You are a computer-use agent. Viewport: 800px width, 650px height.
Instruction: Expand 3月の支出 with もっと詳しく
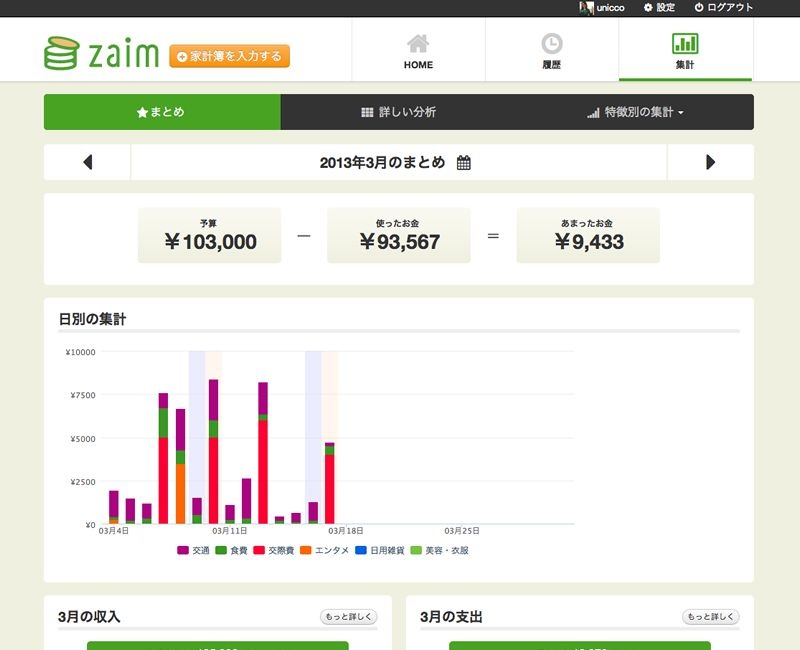pyautogui.click(x=710, y=617)
